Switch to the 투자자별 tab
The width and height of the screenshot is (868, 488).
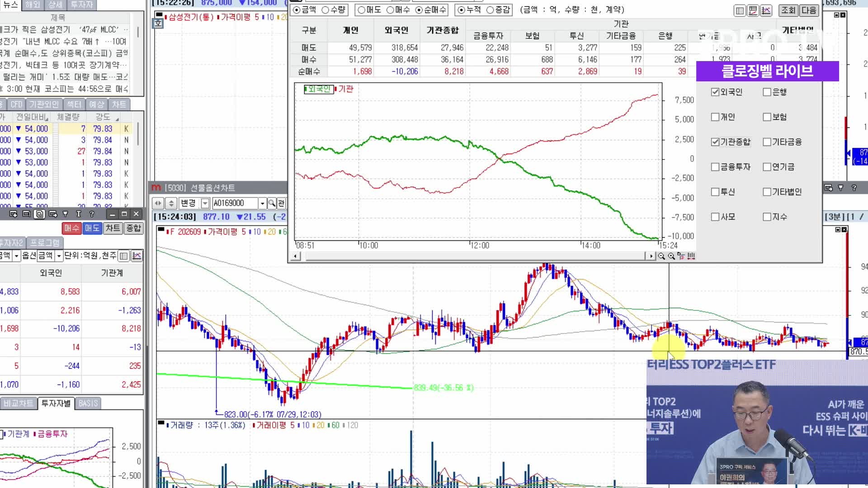pyautogui.click(x=56, y=403)
